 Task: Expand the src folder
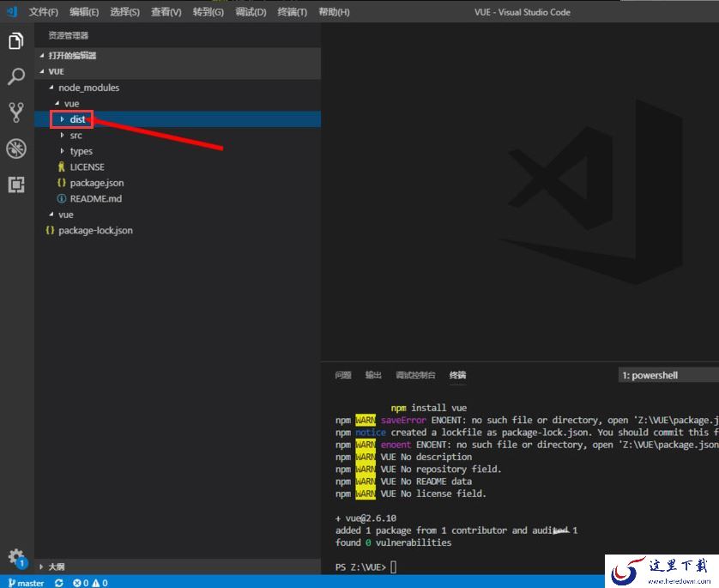pos(63,135)
